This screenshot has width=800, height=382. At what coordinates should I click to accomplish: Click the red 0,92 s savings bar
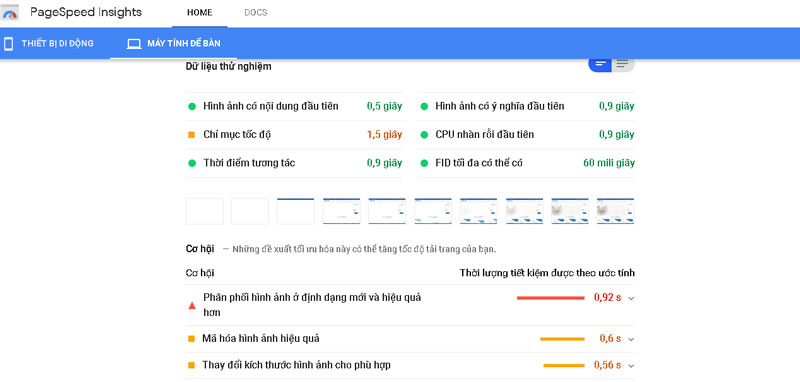coord(551,298)
